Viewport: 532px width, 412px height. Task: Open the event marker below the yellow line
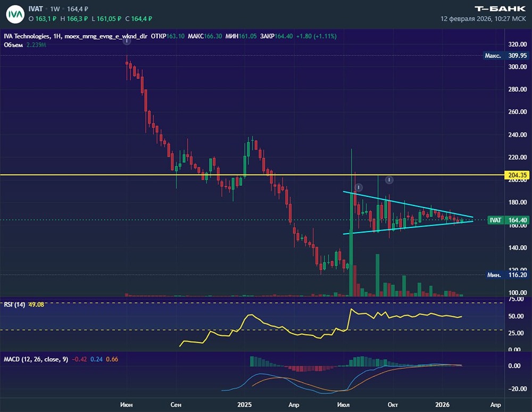pyautogui.click(x=389, y=179)
